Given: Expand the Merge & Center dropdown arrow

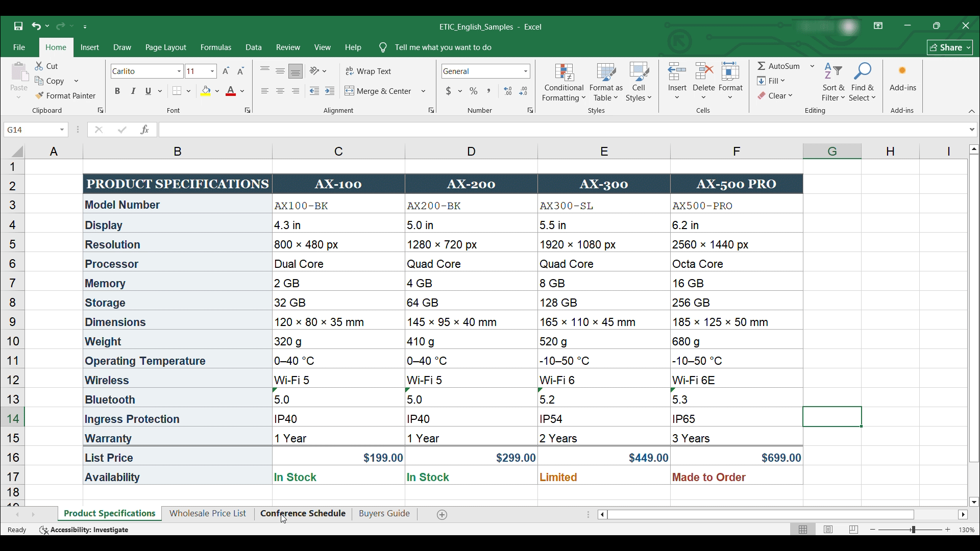Looking at the screenshot, I should pos(424,91).
